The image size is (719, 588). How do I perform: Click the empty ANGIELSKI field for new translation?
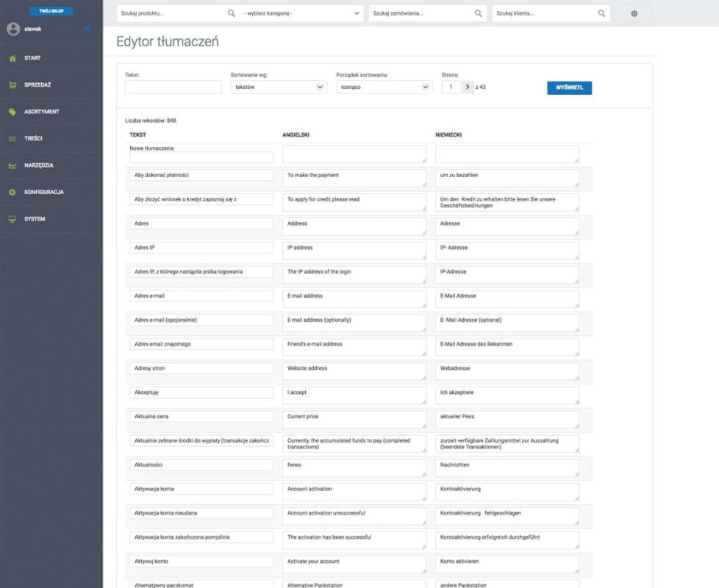click(354, 154)
